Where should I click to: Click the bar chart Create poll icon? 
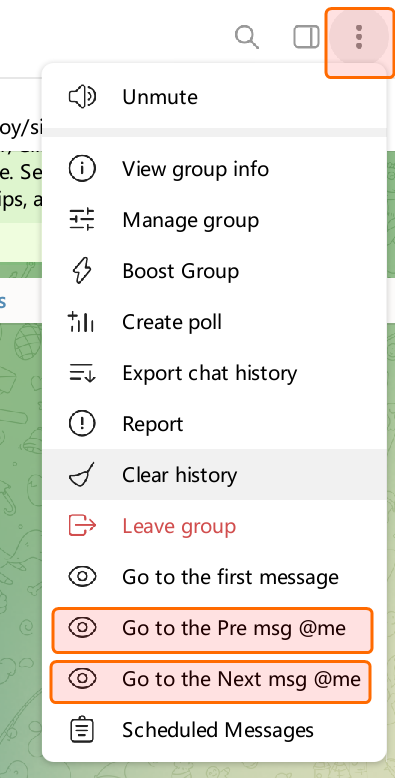(82, 322)
